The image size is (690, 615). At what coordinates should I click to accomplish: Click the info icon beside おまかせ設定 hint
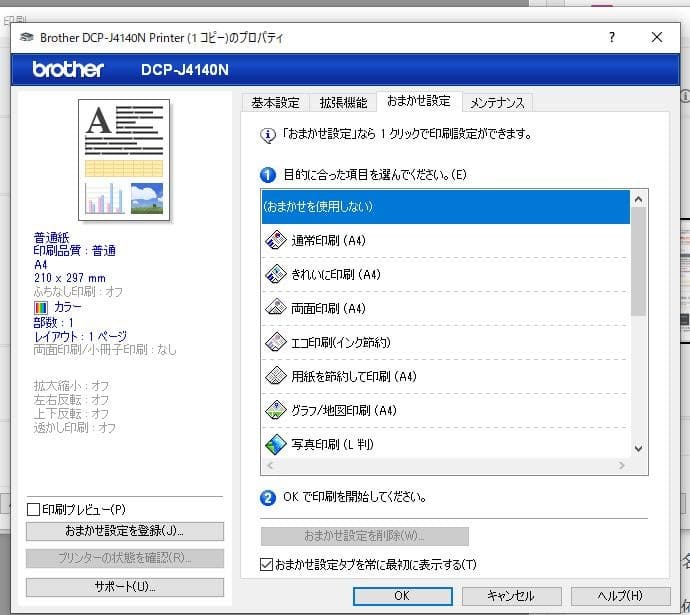tap(268, 135)
